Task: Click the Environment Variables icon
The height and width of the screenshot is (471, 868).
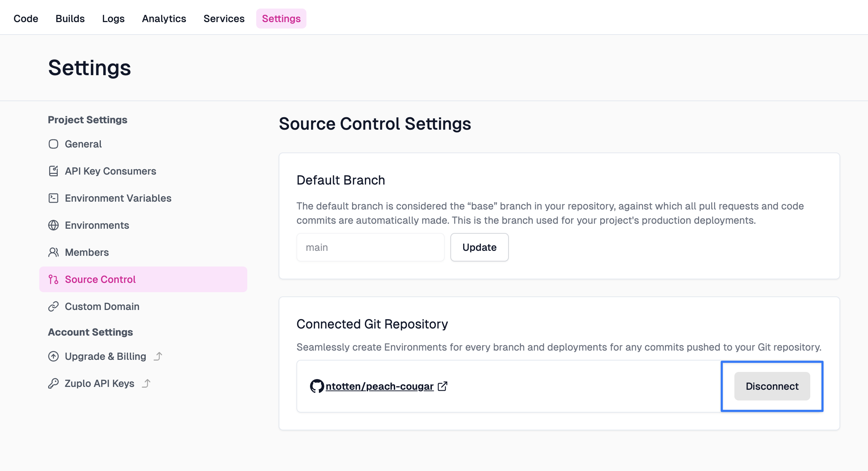Action: pos(53,198)
